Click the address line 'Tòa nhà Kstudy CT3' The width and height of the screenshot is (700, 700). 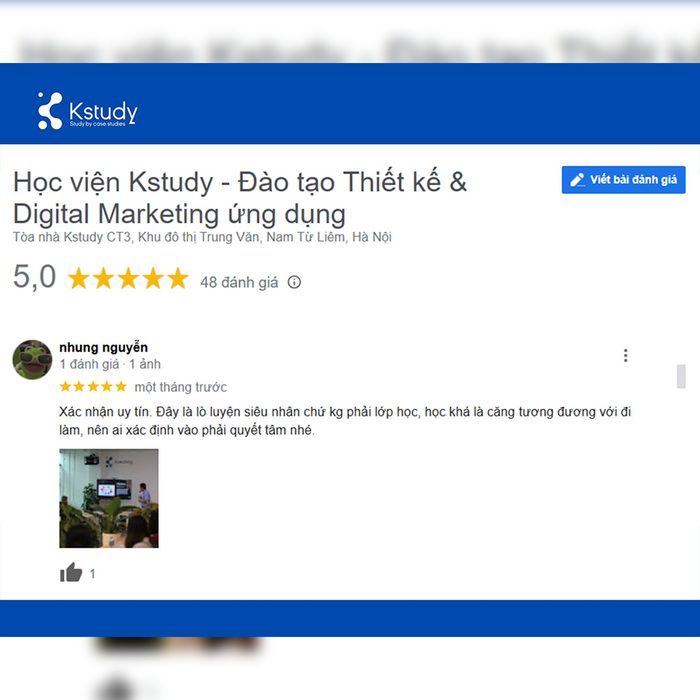click(x=202, y=237)
